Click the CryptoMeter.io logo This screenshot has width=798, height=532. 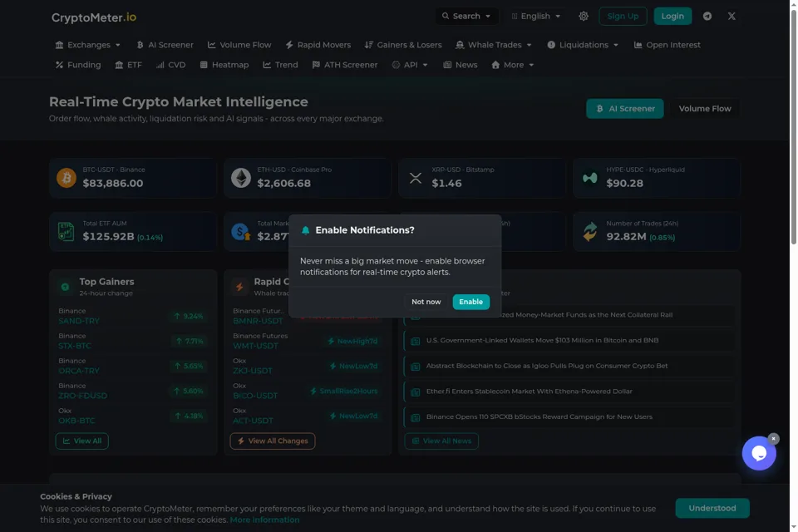94,17
